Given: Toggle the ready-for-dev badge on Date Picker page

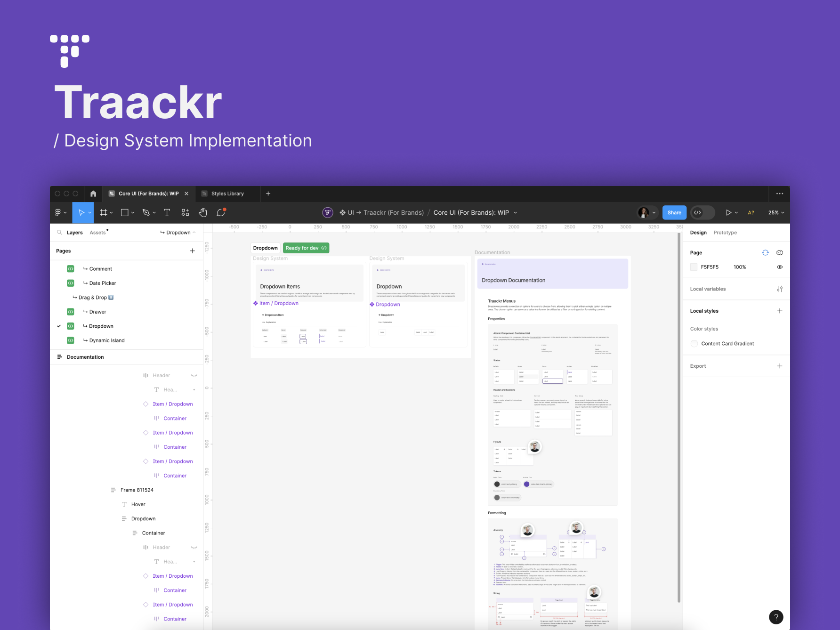Looking at the screenshot, I should 71,283.
